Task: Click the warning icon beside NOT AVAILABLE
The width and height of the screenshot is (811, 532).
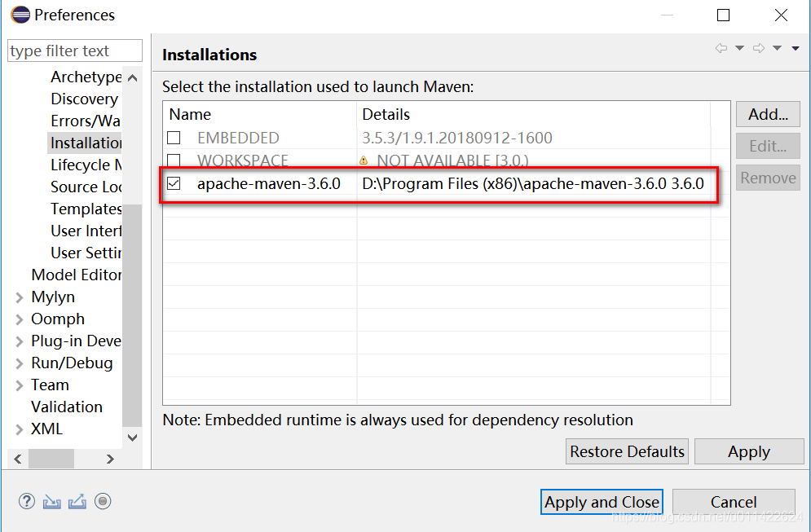Action: 364,160
